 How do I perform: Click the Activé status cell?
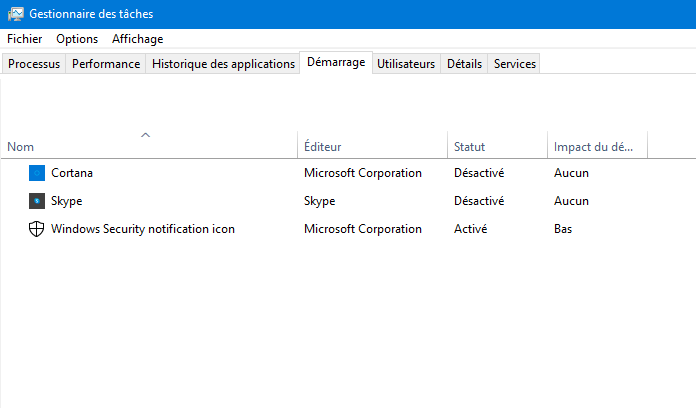pyautogui.click(x=471, y=229)
